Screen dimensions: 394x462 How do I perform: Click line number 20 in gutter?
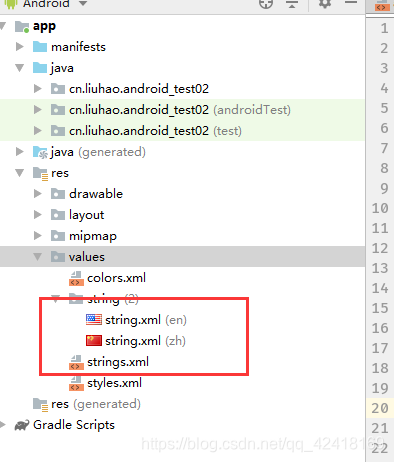pos(380,408)
